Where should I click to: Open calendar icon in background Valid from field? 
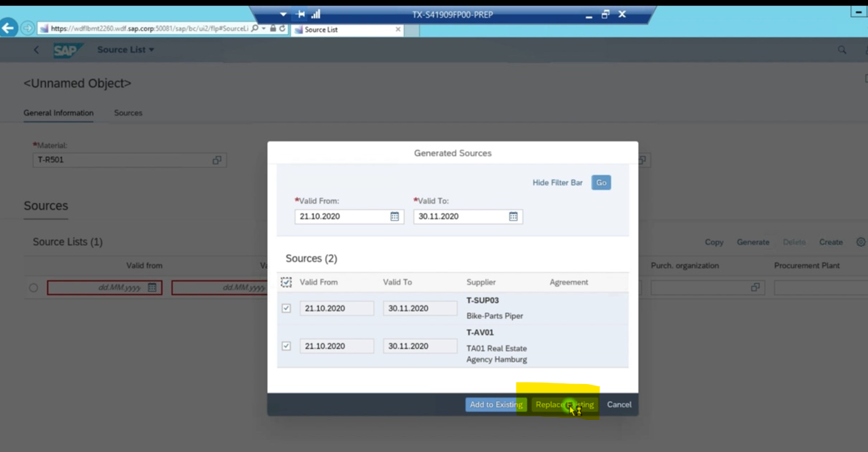pyautogui.click(x=152, y=288)
